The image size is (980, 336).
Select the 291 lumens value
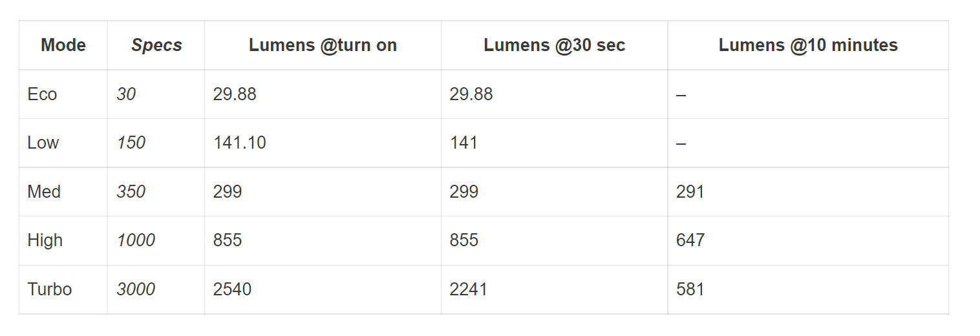(690, 192)
